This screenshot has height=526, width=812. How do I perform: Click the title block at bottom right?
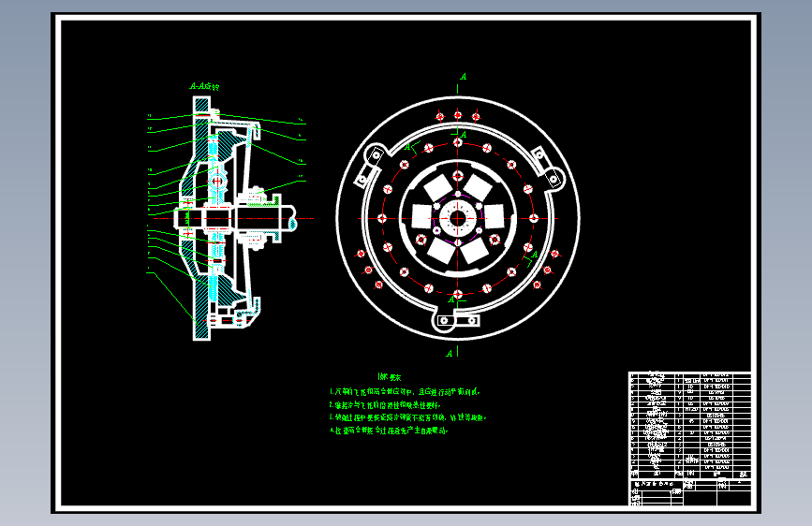pyautogui.click(x=690, y=492)
